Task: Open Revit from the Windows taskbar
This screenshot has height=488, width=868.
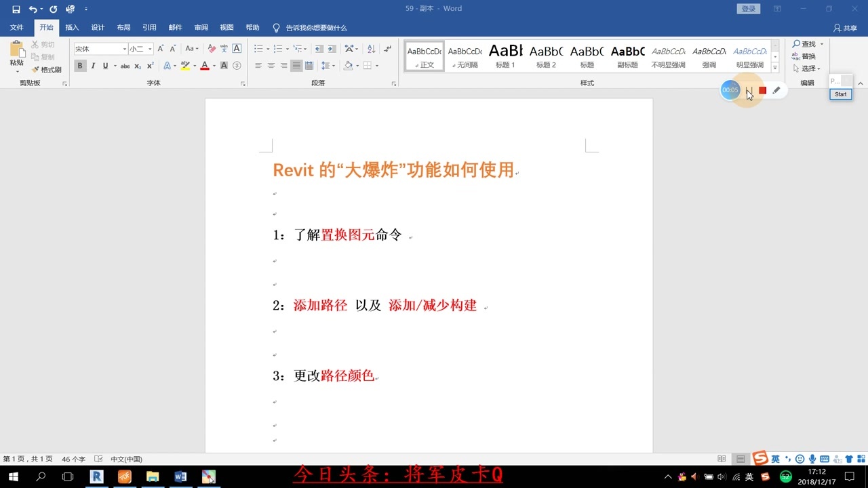Action: click(x=96, y=477)
